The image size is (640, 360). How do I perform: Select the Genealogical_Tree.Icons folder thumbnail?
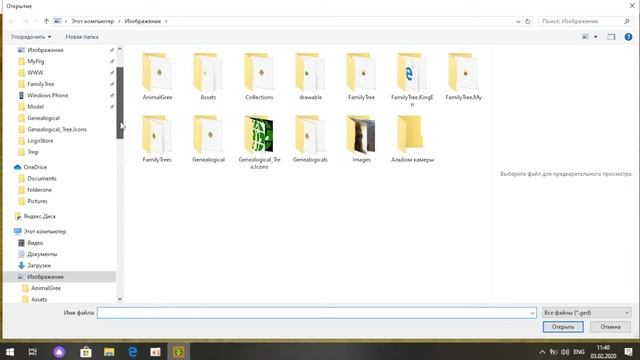[x=259, y=135]
